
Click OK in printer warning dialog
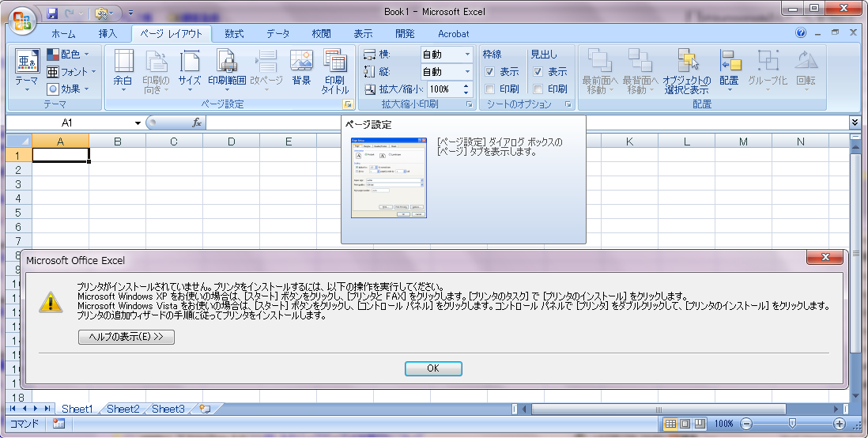[x=433, y=368]
